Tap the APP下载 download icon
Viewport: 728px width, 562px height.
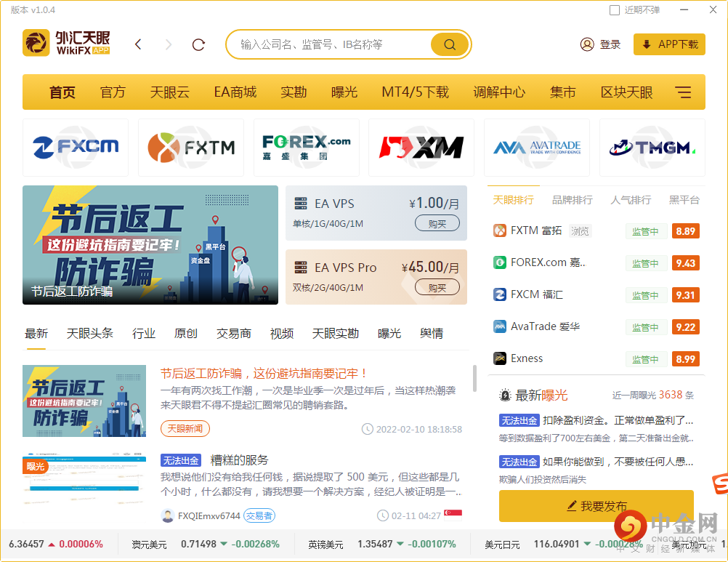[647, 44]
